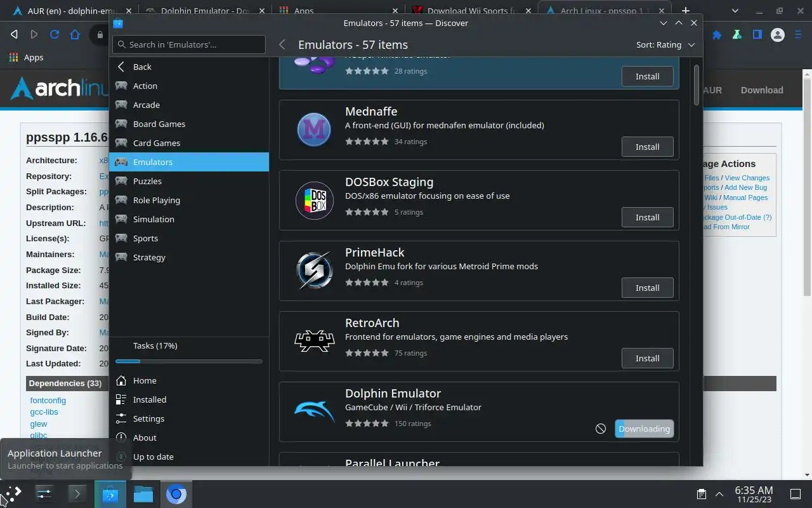Install PrimeHack

647,288
